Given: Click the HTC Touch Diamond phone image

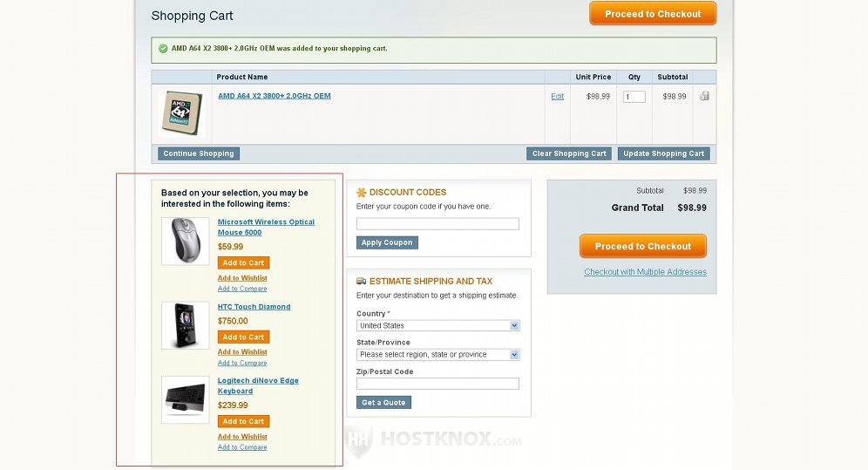Looking at the screenshot, I should tap(185, 324).
